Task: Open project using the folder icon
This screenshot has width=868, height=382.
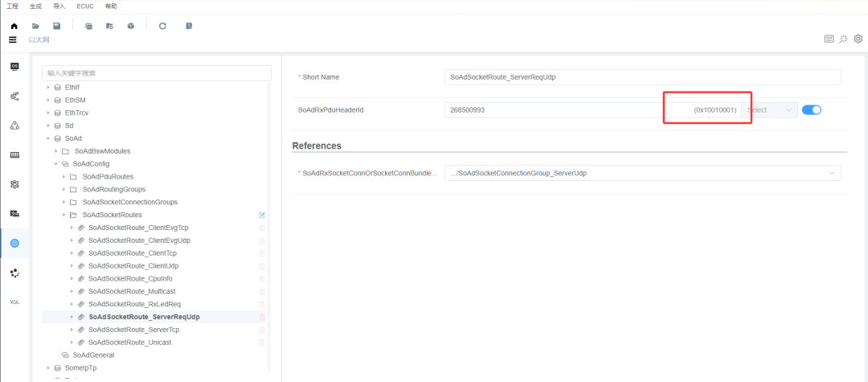Action: click(x=35, y=26)
